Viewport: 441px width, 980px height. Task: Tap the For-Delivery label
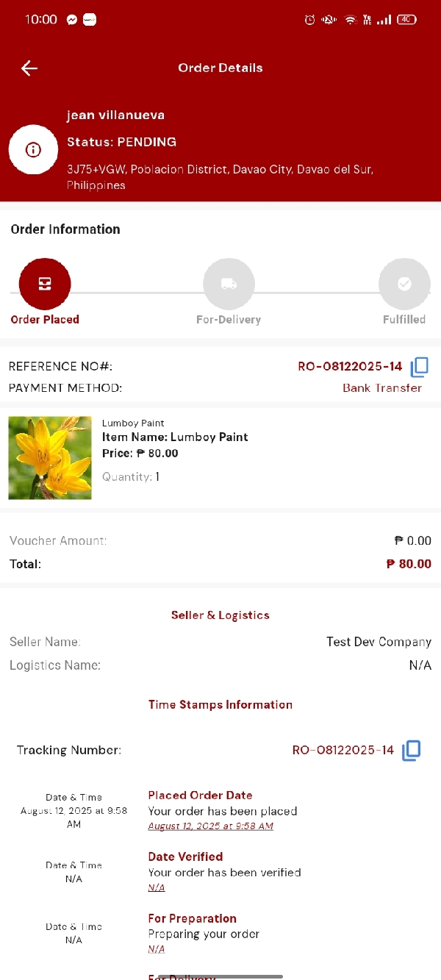[x=229, y=320]
